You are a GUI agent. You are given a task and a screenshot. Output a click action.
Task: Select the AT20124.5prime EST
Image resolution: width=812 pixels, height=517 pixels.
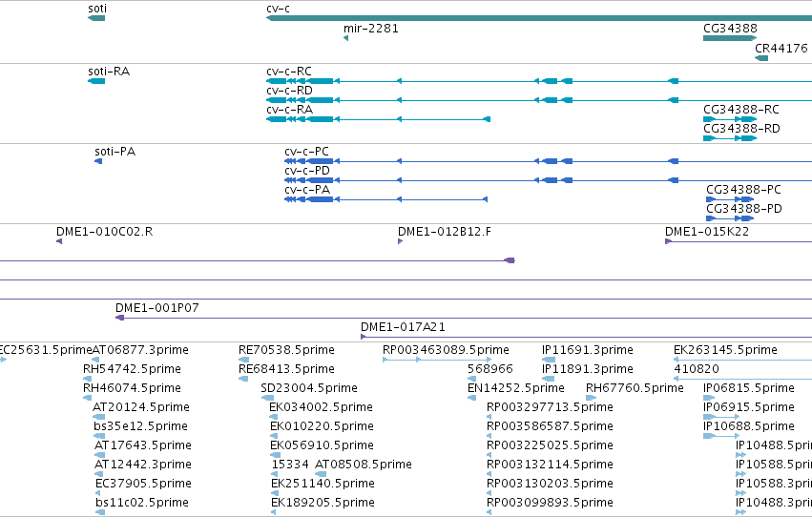pos(98,417)
